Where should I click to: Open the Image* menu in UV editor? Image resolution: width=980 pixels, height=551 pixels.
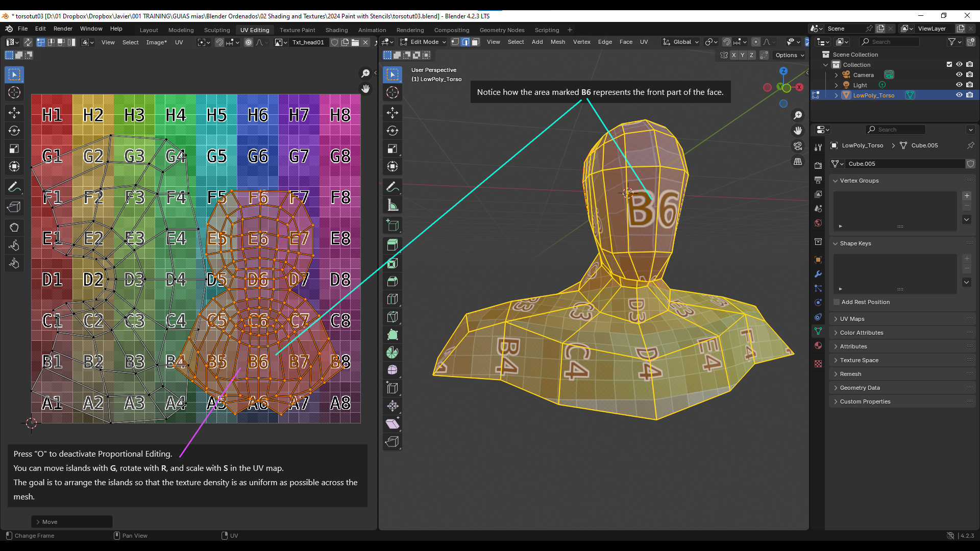click(156, 42)
